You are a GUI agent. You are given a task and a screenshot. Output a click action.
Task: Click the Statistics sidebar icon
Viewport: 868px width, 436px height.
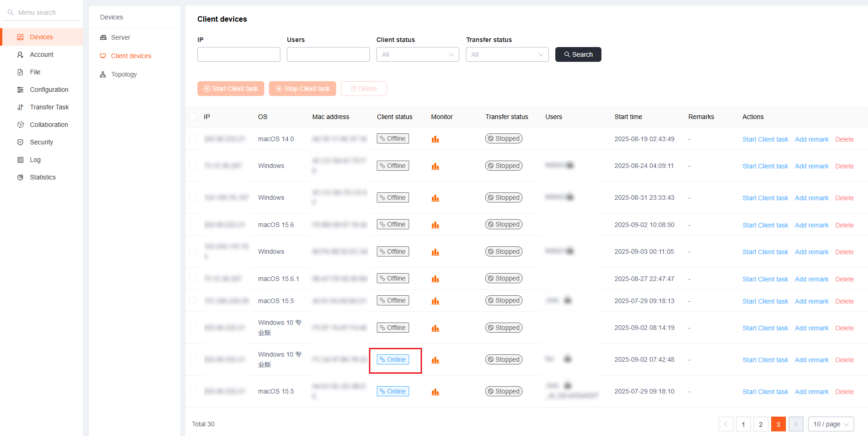20,177
